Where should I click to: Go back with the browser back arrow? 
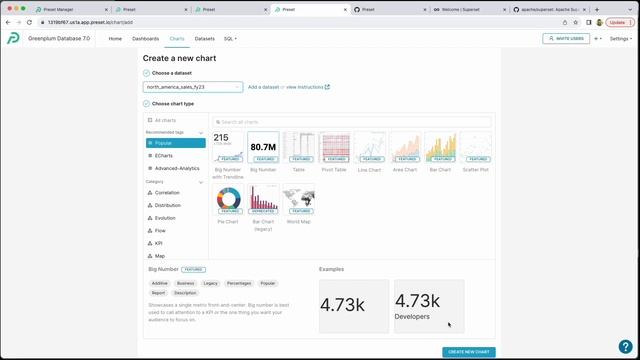point(8,22)
